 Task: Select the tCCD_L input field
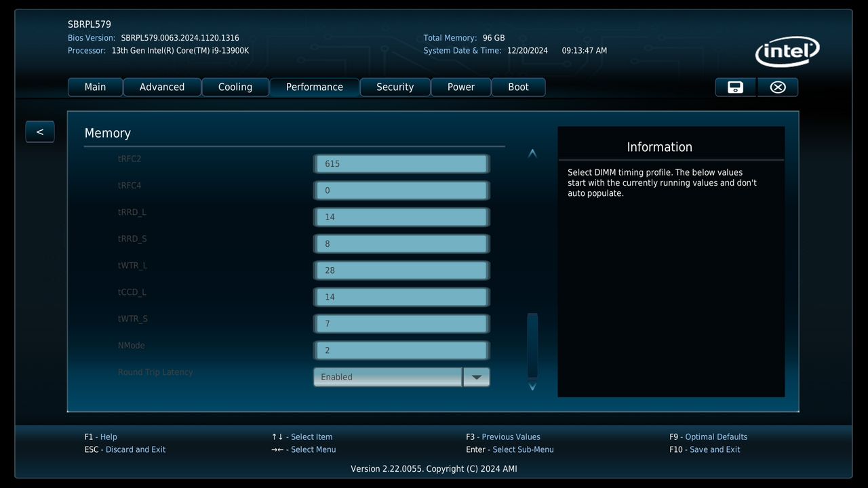401,297
